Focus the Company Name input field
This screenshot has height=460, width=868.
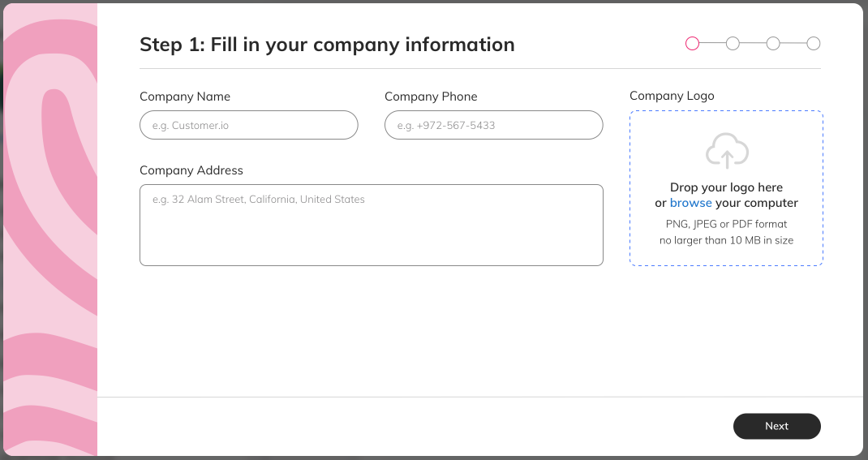click(x=248, y=125)
